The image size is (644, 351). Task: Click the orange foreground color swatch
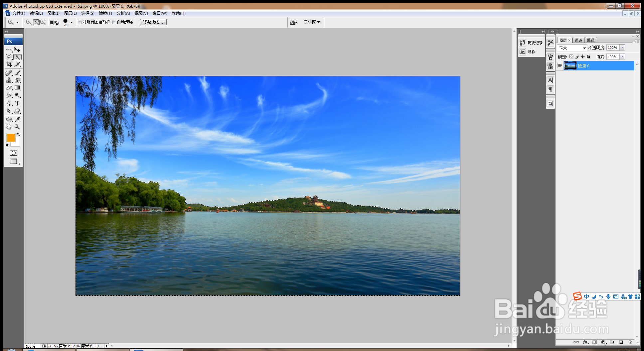coord(11,138)
